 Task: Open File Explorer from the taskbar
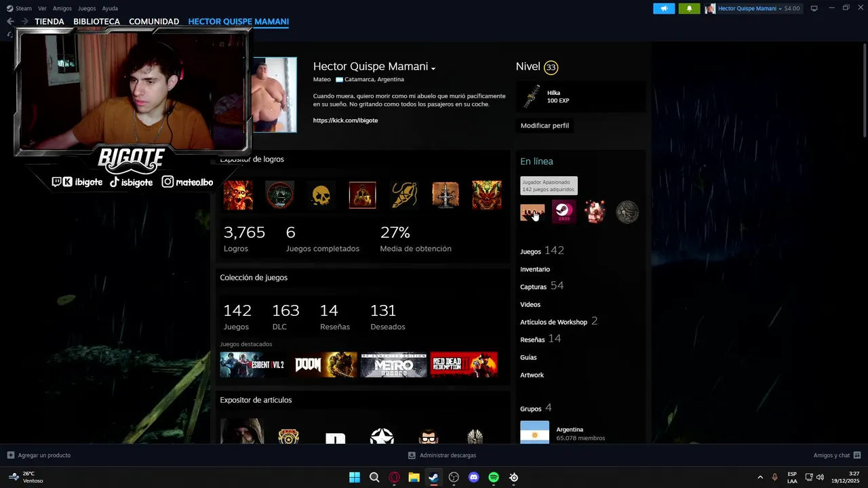(x=414, y=477)
